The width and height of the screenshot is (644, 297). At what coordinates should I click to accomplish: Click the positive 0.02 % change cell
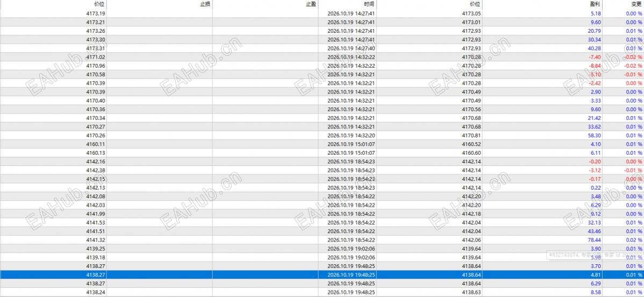pos(634,240)
